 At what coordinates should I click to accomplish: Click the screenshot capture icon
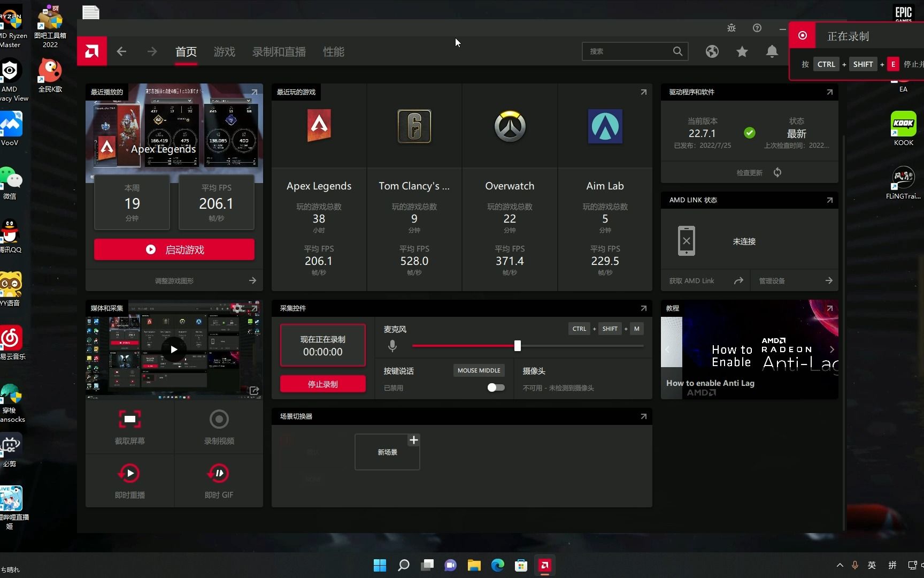(x=130, y=419)
